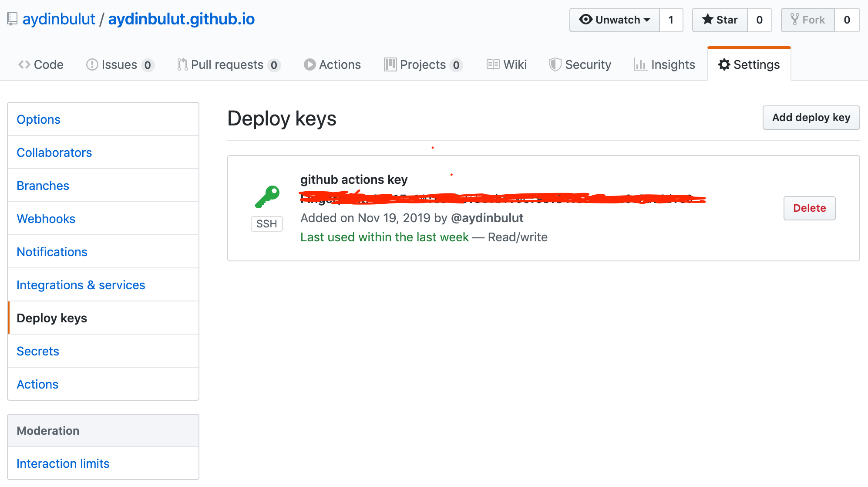Click the watchers count 1
This screenshot has height=487, width=868.
pyautogui.click(x=671, y=20)
